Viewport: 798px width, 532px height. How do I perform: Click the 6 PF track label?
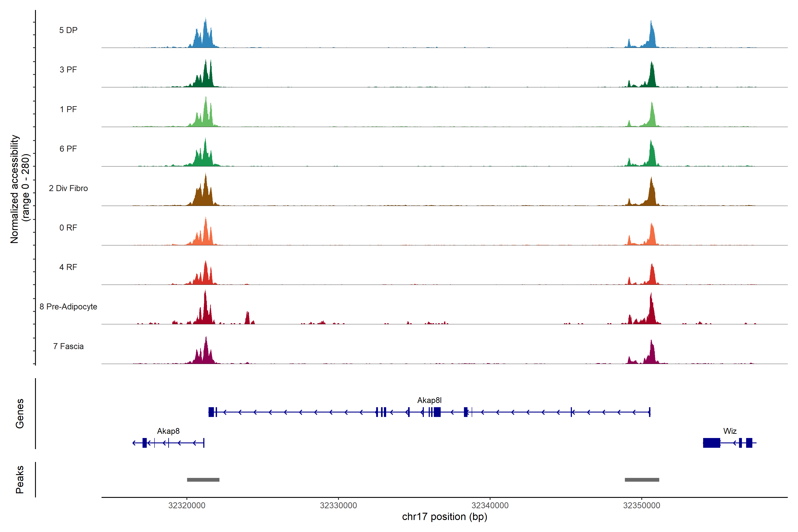tap(68, 149)
